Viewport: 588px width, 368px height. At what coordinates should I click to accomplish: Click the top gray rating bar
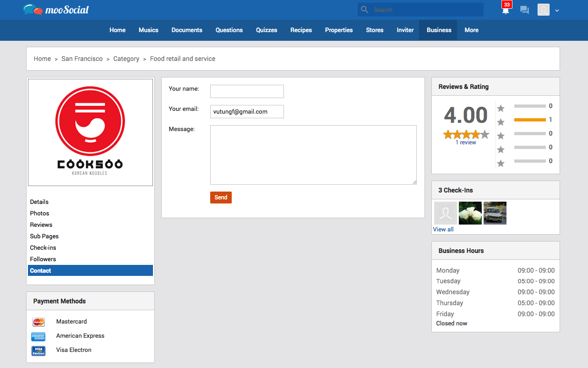[x=530, y=106]
